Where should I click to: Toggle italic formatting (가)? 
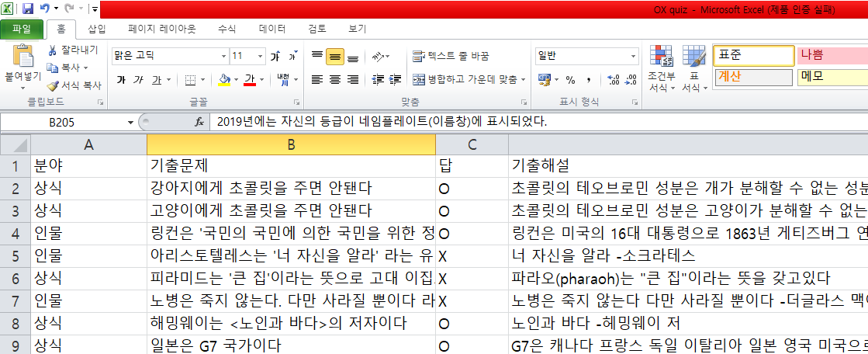point(138,80)
